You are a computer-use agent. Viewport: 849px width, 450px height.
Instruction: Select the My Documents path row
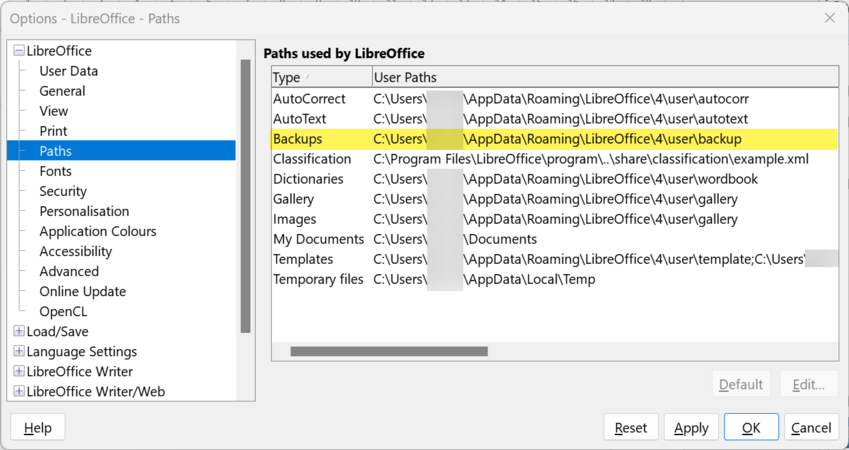[555, 239]
